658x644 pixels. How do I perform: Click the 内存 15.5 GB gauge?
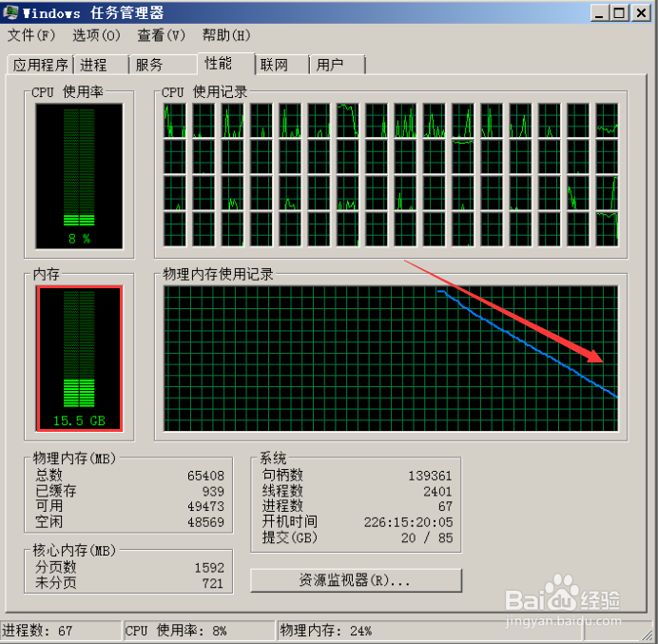79,359
